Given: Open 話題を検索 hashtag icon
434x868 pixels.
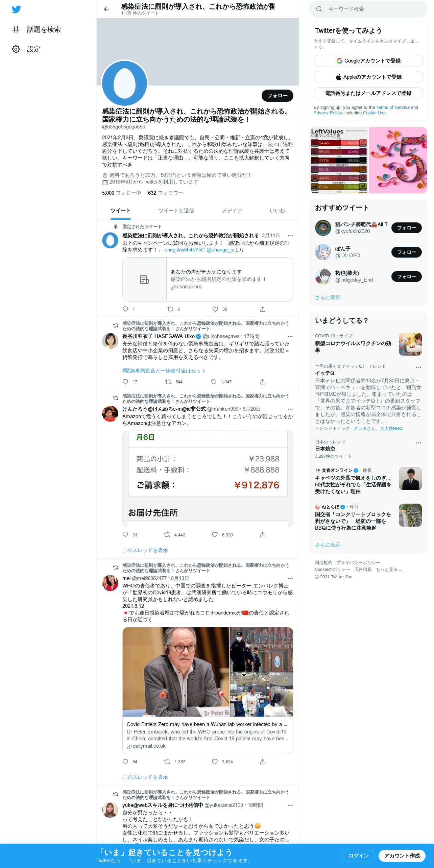Looking at the screenshot, I should click(16, 29).
